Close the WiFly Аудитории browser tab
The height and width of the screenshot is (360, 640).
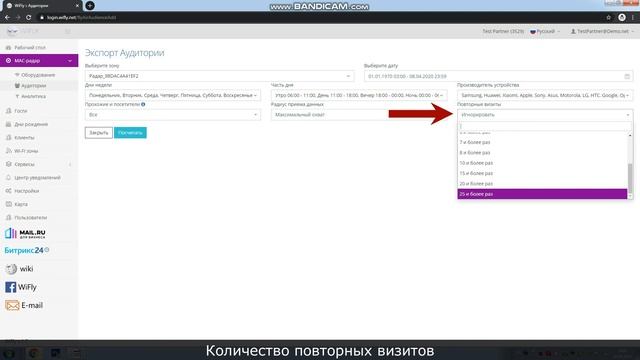pyautogui.click(x=77, y=6)
